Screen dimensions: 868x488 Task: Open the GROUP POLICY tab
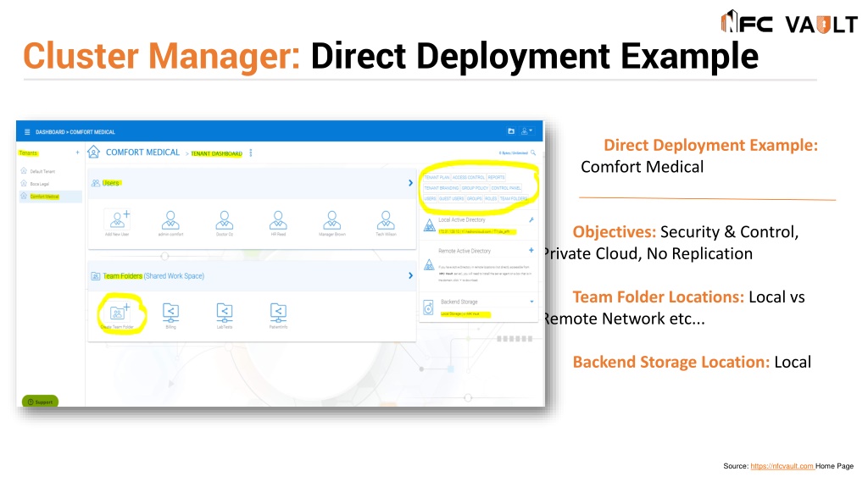coord(475,188)
